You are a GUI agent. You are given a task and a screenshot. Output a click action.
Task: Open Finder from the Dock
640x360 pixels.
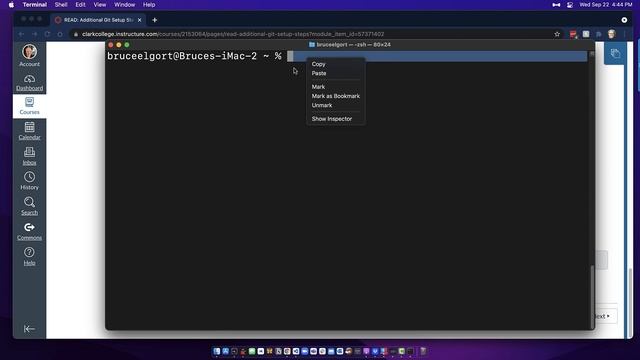217,351
